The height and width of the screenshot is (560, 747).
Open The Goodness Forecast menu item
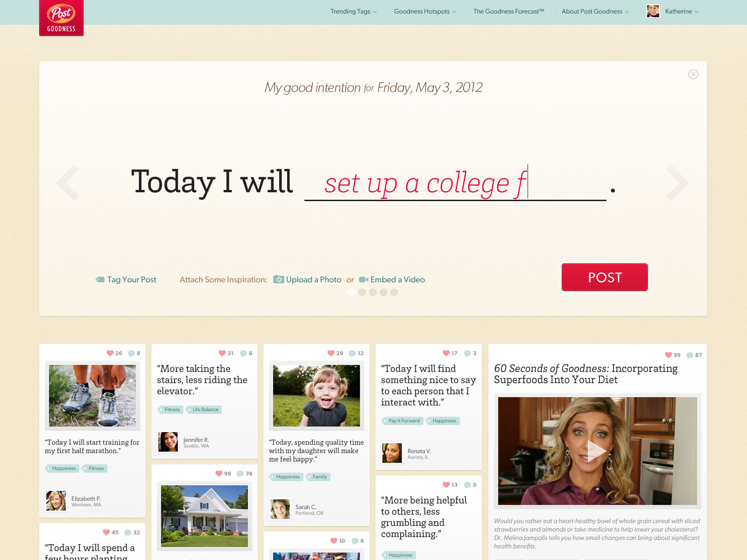point(509,12)
